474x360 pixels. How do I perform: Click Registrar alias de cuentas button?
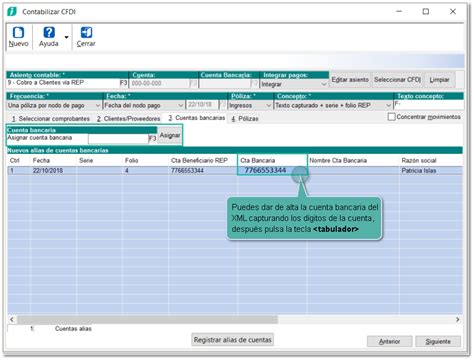(x=233, y=340)
